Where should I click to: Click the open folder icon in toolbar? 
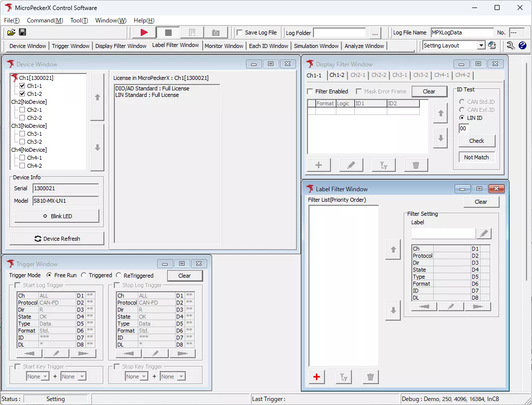pyautogui.click(x=11, y=32)
